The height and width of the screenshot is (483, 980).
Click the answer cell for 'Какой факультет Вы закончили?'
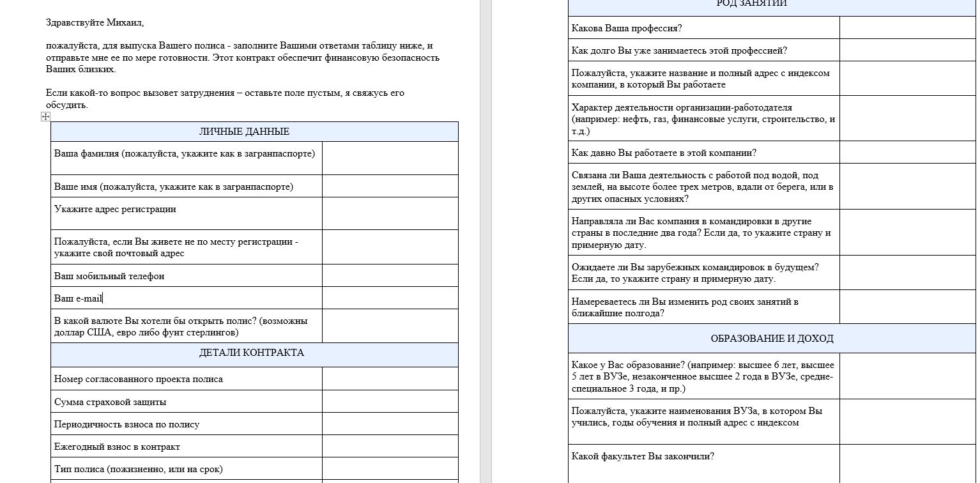(908, 464)
